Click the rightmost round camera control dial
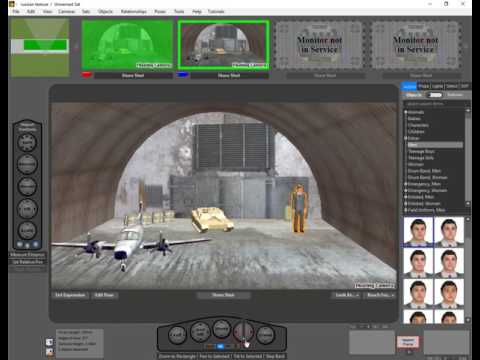Viewport: 480px width, 360px height. coord(266,334)
